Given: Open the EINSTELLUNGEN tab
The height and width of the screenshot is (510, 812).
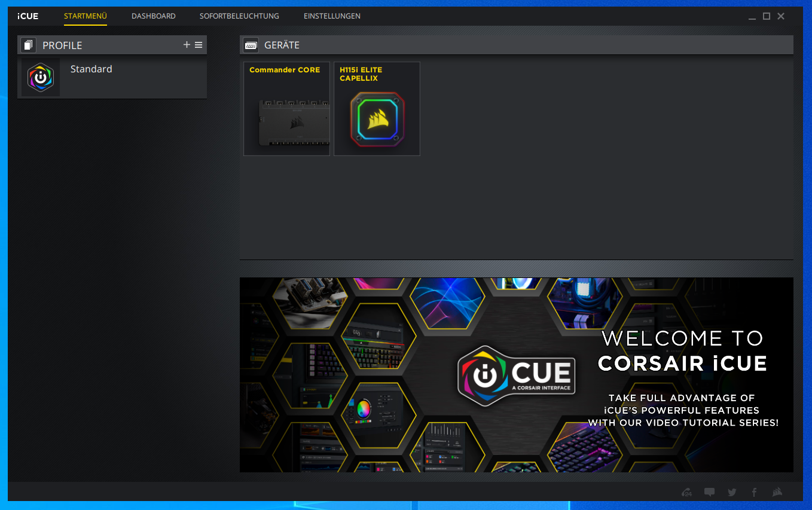Looking at the screenshot, I should [332, 16].
